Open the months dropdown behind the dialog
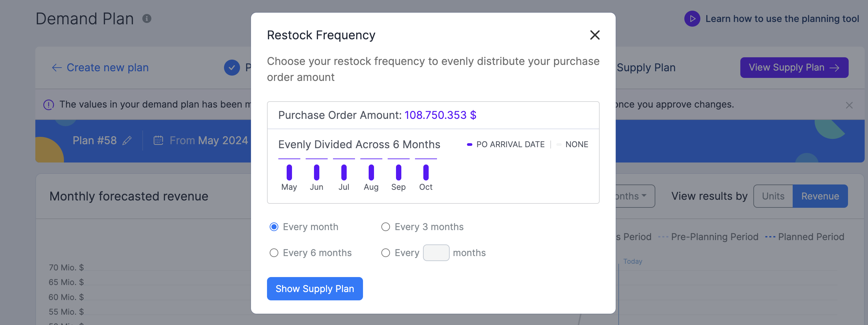Viewport: 868px width, 325px height. click(x=635, y=196)
